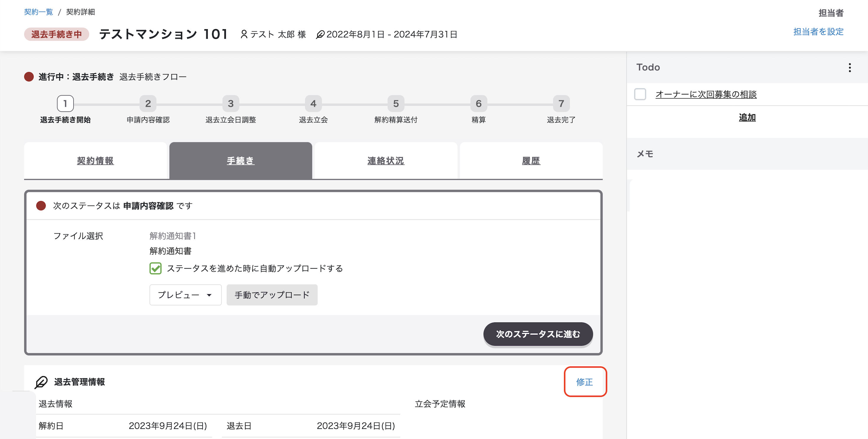
Task: Click the 退去手続き中 status badge
Action: point(57,34)
